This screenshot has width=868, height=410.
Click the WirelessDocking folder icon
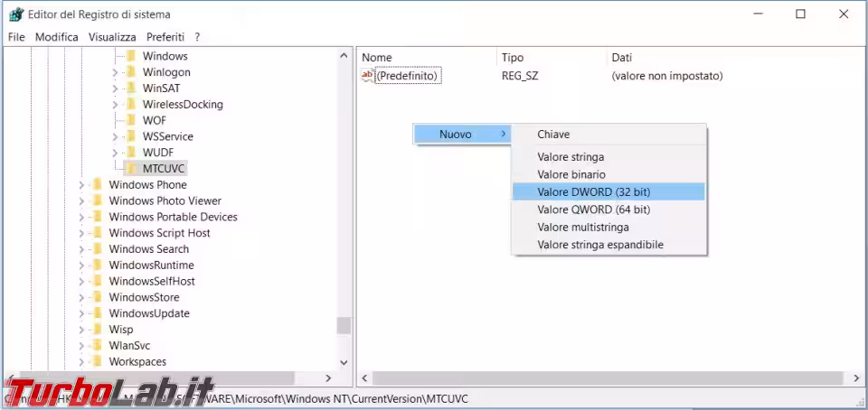(131, 104)
